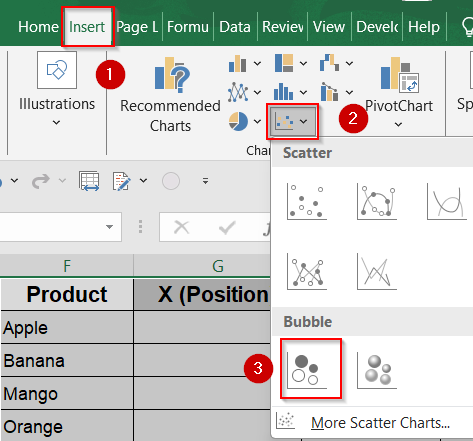Open the Review tab

coord(283,27)
